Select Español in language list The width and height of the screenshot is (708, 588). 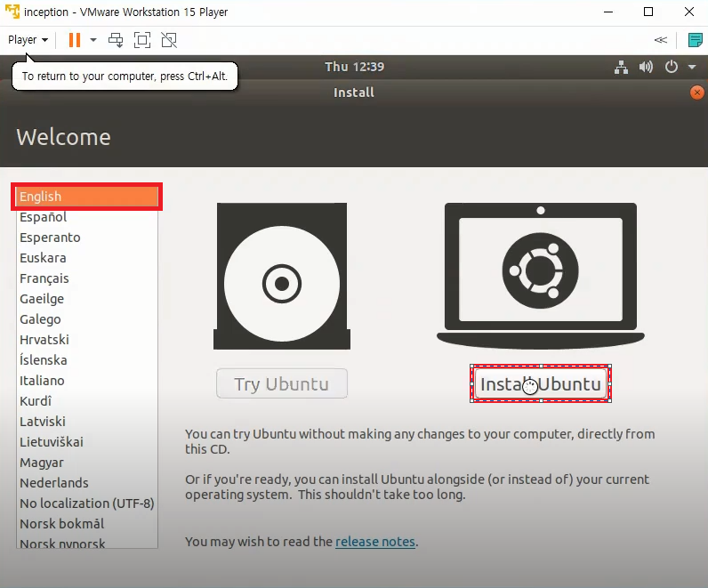[86, 217]
